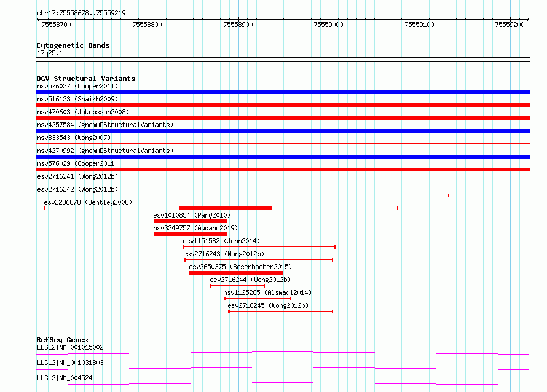This screenshot has height=392, width=547.
Task: Open variant label nsv833543 (Wong2007)
Action: coord(74,138)
